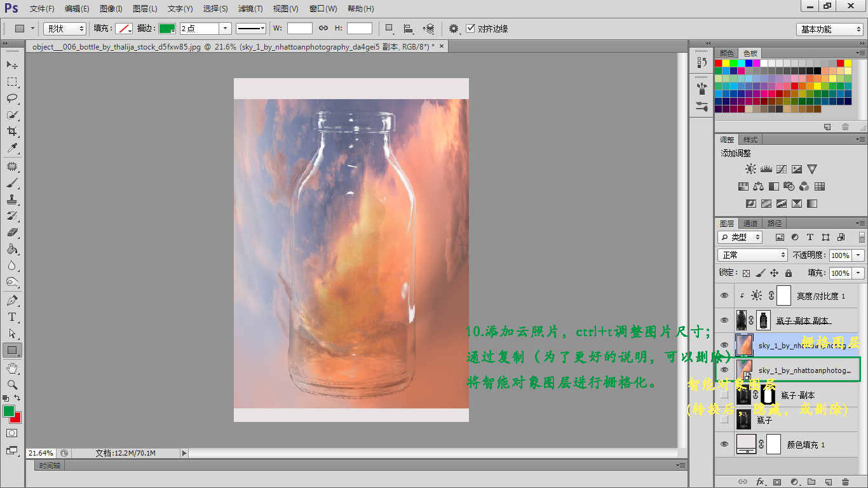Open the 形状 tool mode dropdown
Screen dimensions: 868x488
65,29
